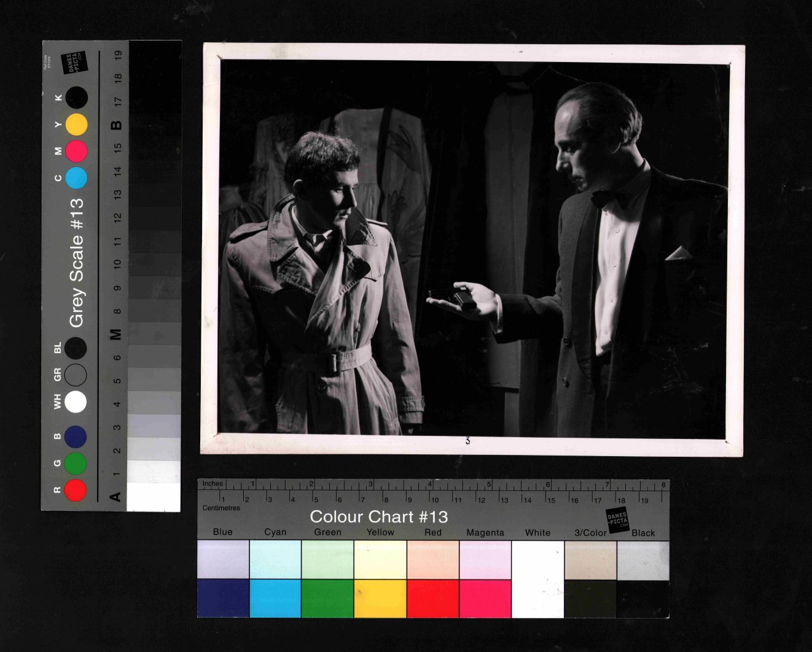Screen dimensions: 812x652
Task: Select the magenta circle labeled M
Action: pyautogui.click(x=76, y=151)
